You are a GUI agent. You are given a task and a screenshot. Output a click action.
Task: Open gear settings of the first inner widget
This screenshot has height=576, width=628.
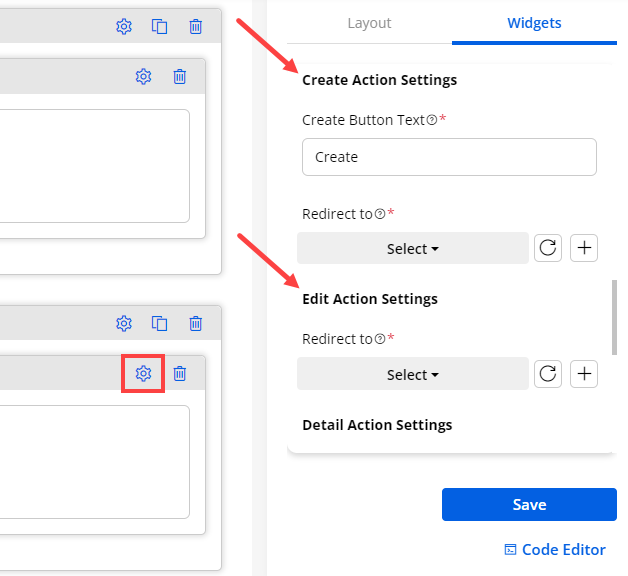coord(143,77)
